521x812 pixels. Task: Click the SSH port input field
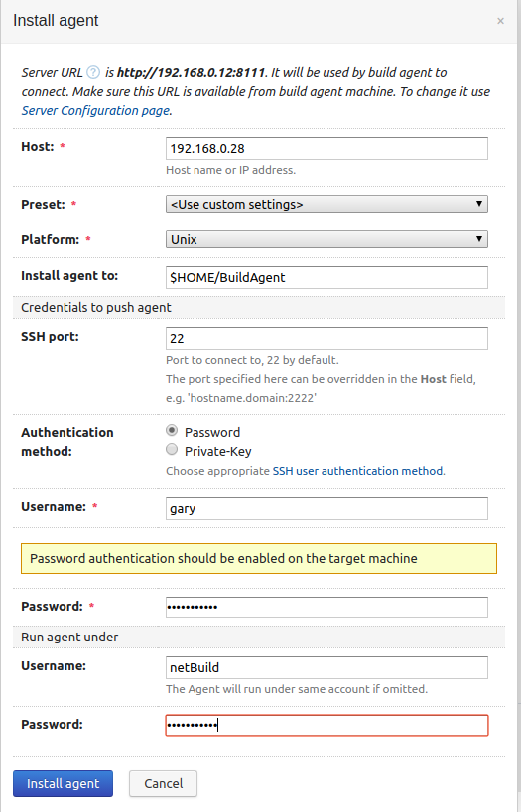click(x=326, y=338)
